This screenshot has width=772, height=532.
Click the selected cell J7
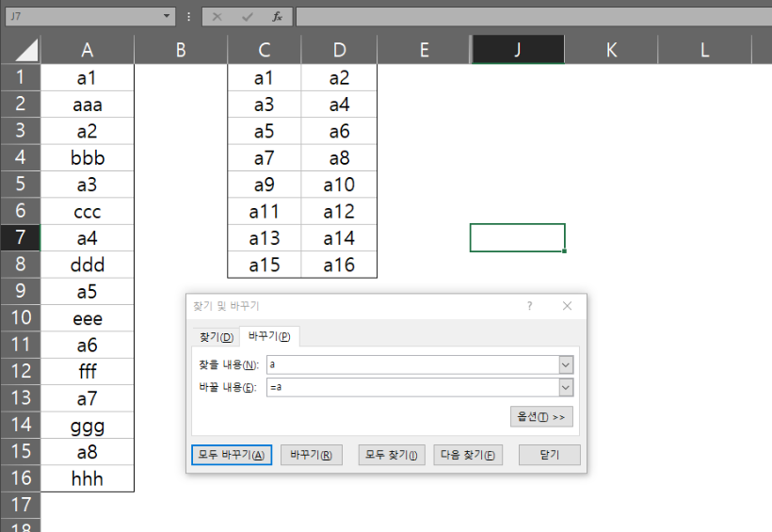[x=518, y=238]
